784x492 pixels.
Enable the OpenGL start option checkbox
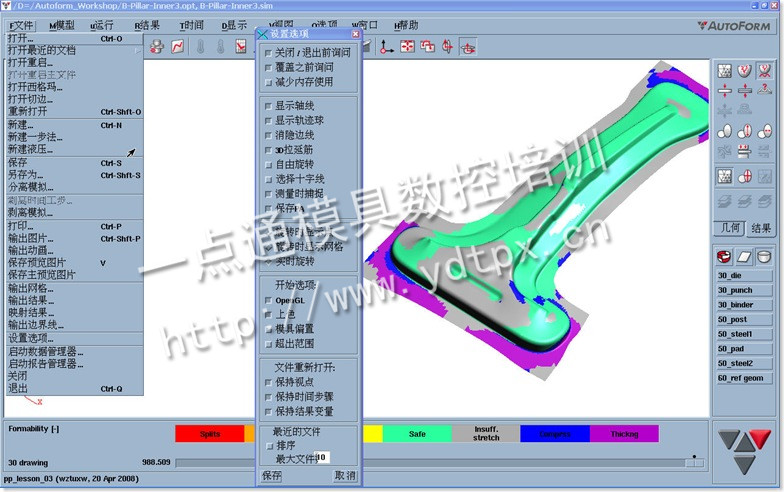[x=267, y=300]
